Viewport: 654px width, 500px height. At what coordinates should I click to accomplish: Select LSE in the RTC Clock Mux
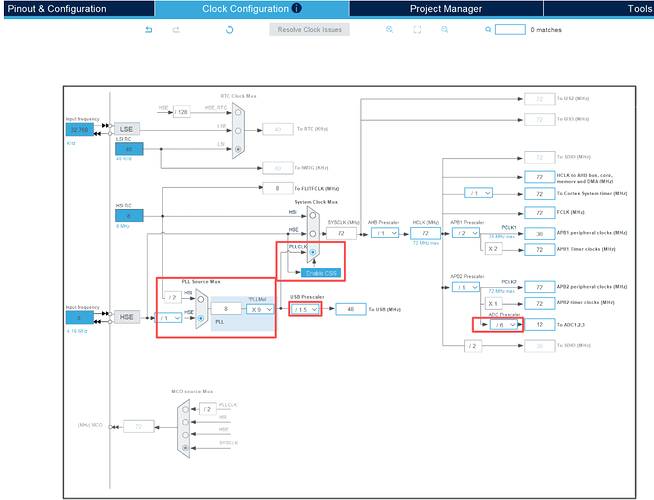click(x=238, y=131)
